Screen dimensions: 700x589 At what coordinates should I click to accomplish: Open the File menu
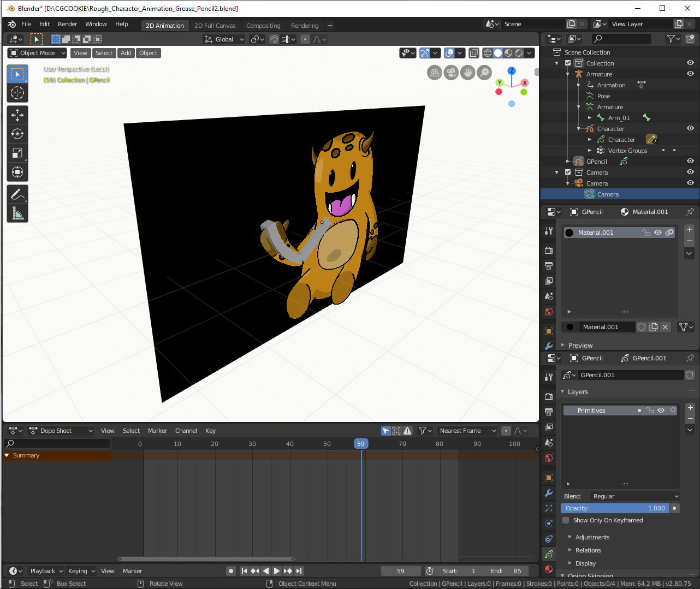(x=26, y=24)
